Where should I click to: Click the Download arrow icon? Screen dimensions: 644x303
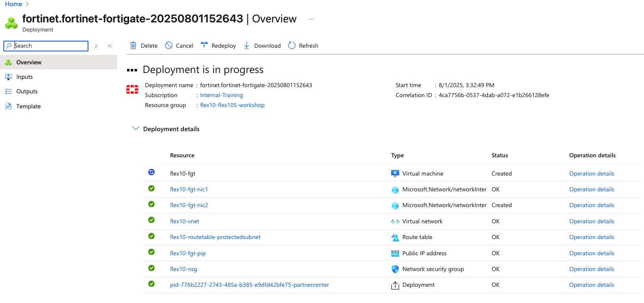pyautogui.click(x=247, y=45)
